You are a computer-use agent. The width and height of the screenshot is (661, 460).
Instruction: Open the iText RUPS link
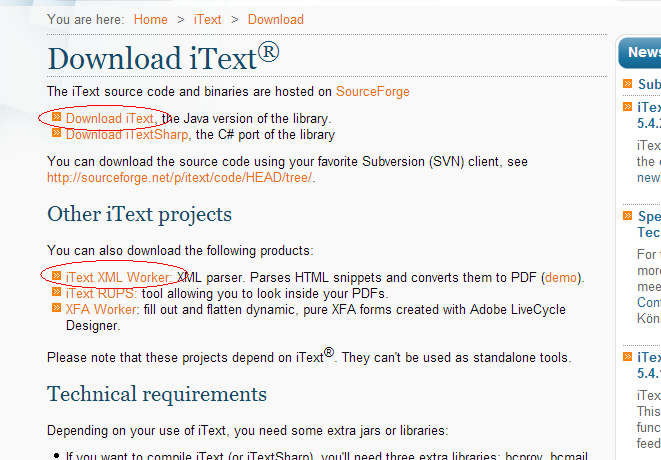tap(101, 293)
